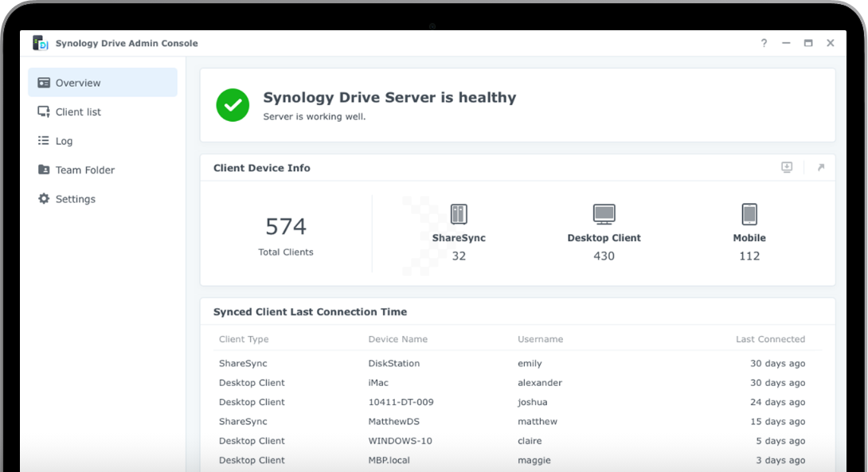Click the Desktop Client monitor icon

[x=604, y=214]
